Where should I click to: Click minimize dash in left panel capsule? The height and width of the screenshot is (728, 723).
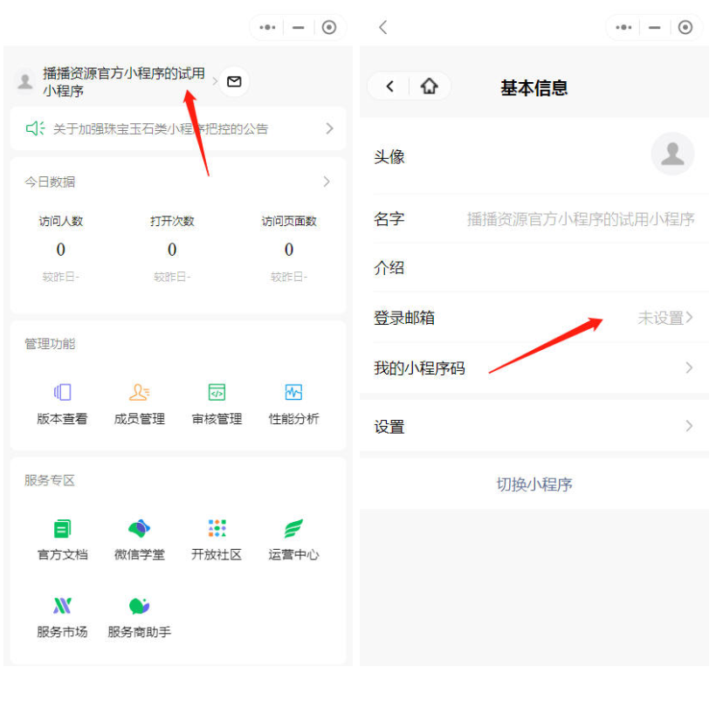[298, 27]
